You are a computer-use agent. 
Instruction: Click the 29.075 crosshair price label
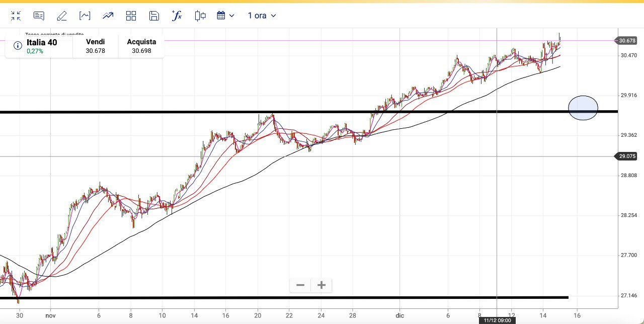(x=627, y=156)
